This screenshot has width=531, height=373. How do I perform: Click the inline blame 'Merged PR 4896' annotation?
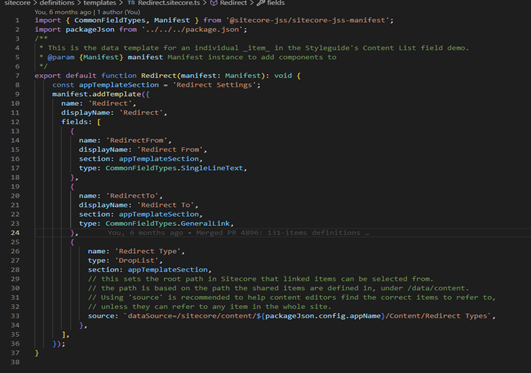pos(278,233)
